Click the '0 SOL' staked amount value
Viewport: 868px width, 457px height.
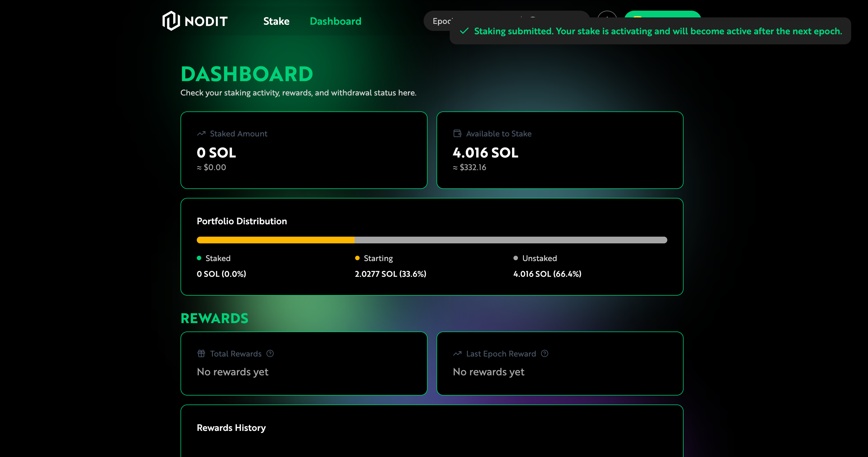[x=216, y=153]
